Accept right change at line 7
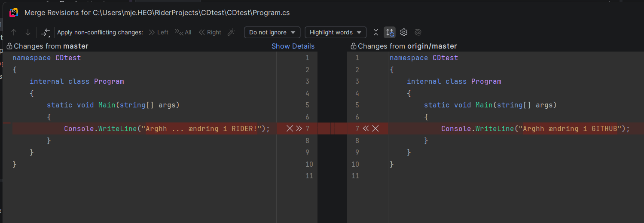Image resolution: width=644 pixels, height=223 pixels. click(x=366, y=128)
